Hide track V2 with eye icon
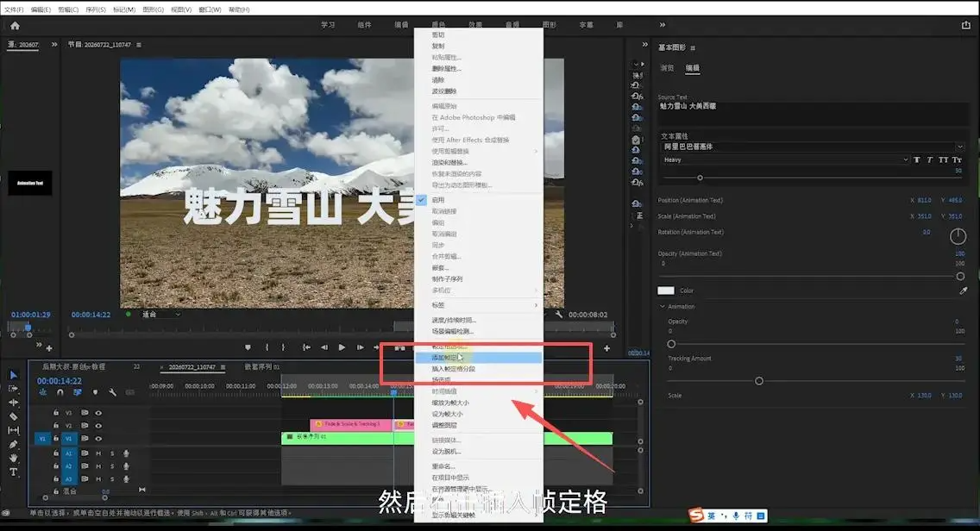 [x=98, y=426]
